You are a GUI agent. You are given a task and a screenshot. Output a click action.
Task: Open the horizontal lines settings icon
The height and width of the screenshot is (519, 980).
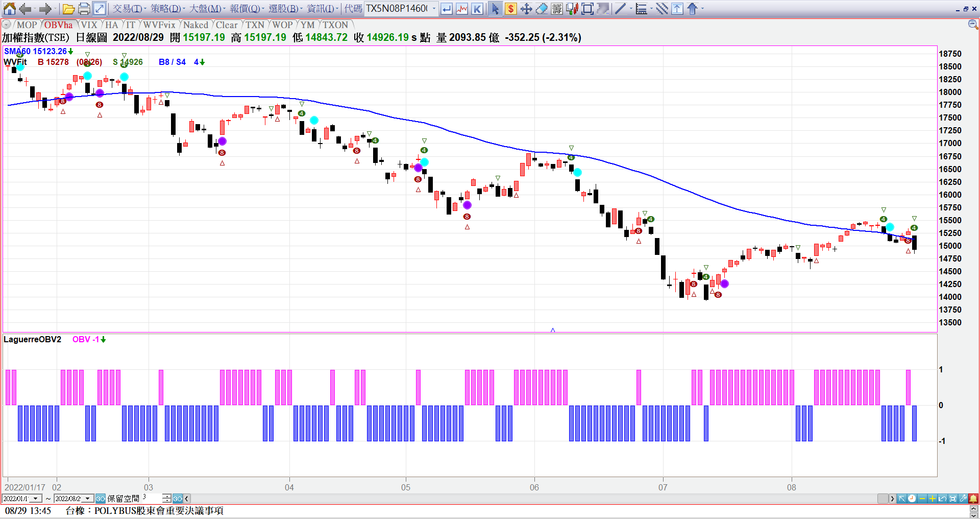click(x=557, y=9)
